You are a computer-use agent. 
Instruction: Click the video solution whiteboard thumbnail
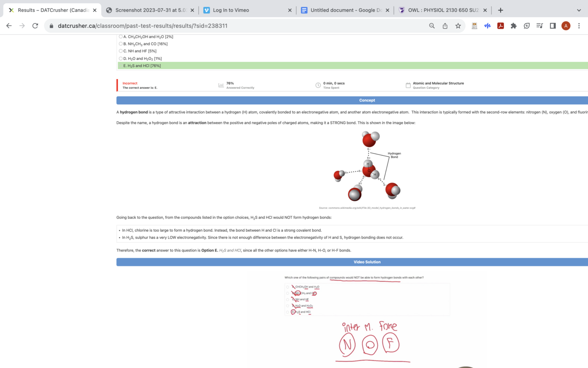click(367, 320)
